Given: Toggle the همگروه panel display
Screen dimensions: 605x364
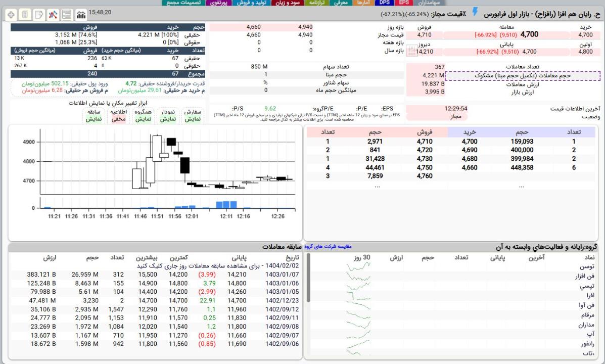Looking at the screenshot, I should tap(143, 120).
